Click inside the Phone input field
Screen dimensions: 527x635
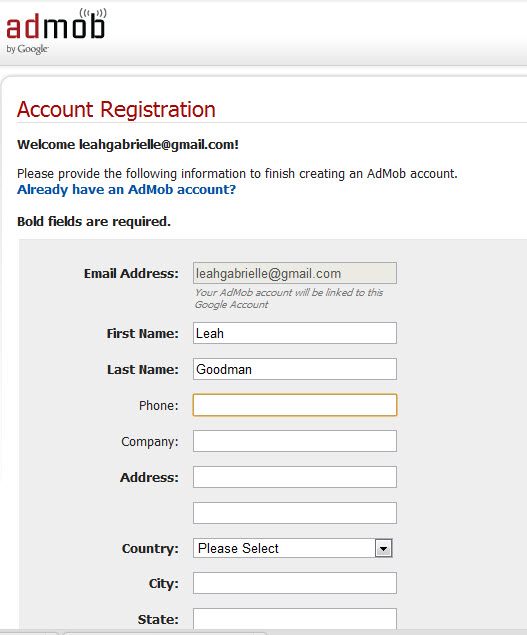click(294, 405)
